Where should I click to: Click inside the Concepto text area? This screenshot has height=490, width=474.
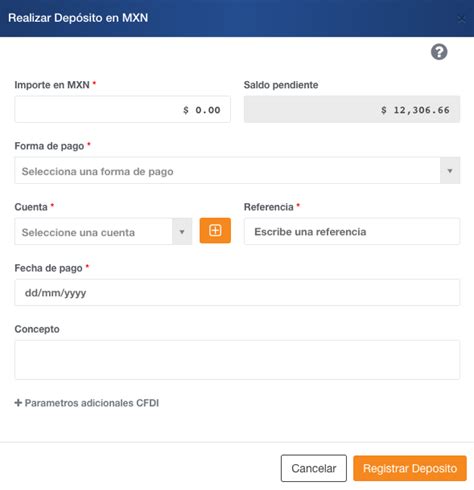(x=237, y=360)
